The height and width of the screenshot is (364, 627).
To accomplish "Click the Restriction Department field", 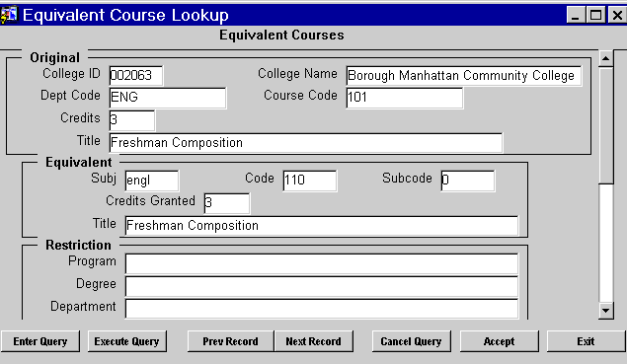I will (x=322, y=309).
